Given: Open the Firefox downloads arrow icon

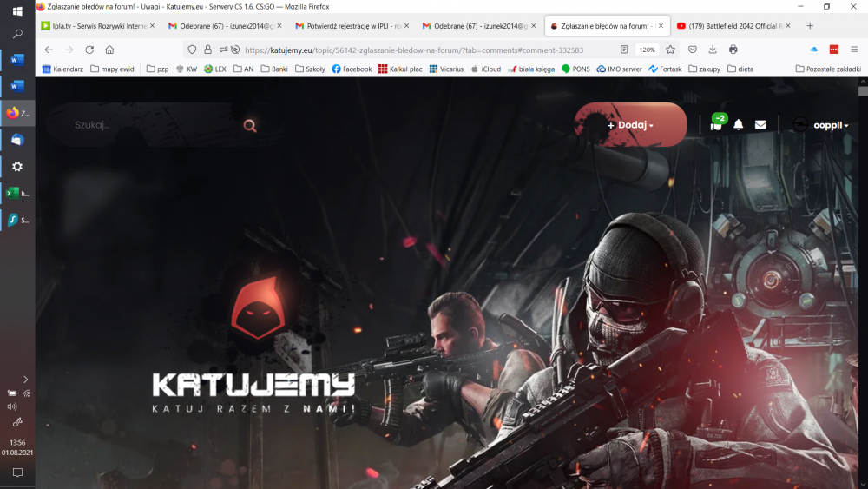Looking at the screenshot, I should 713,50.
